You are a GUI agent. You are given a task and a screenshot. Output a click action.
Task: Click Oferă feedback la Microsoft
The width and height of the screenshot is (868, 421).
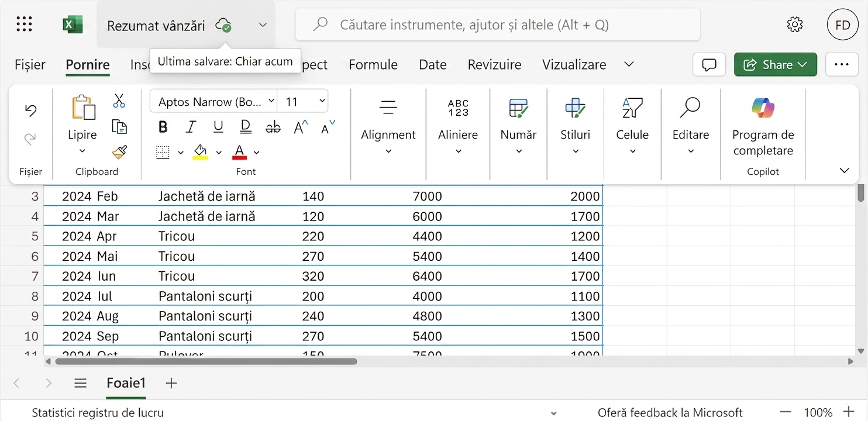(x=670, y=412)
